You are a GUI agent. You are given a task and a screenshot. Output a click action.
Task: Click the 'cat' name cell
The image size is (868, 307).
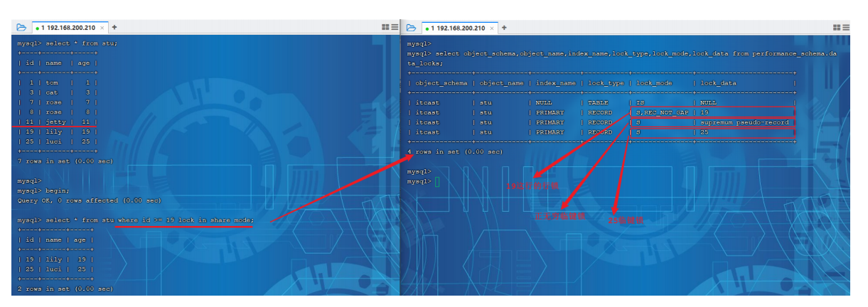click(52, 92)
